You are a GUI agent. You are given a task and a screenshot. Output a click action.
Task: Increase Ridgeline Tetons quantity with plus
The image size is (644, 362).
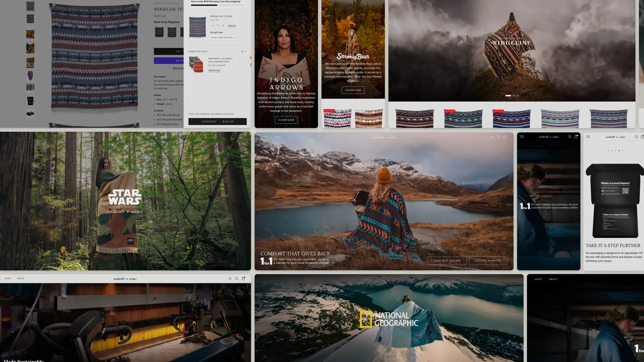pyautogui.click(x=223, y=25)
